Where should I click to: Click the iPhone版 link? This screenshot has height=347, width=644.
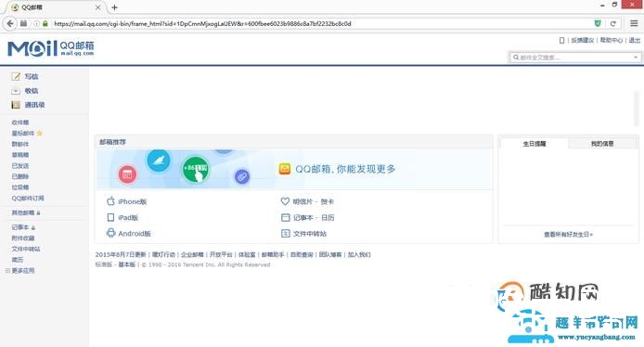[x=133, y=201]
